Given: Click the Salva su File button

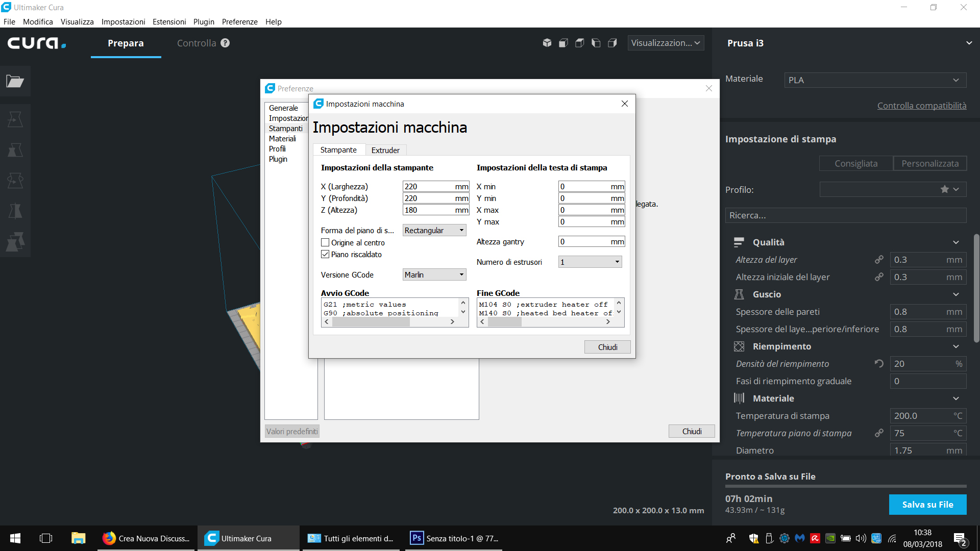Looking at the screenshot, I should click(927, 505).
